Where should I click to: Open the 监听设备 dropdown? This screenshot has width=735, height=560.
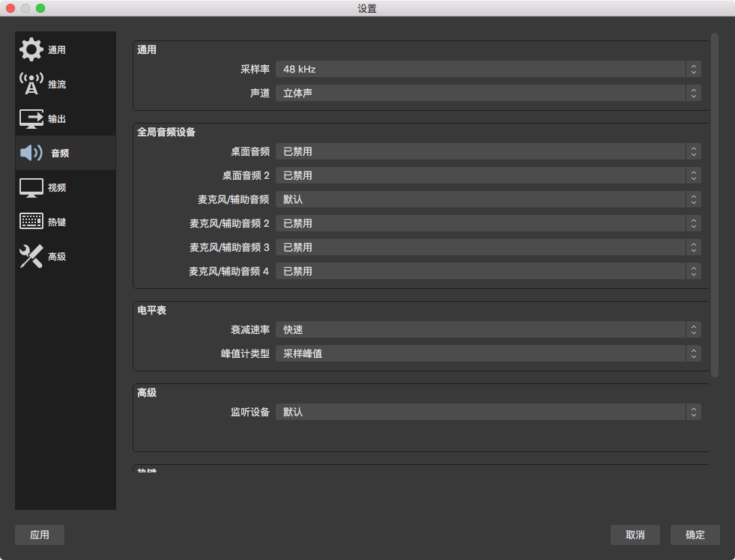click(x=488, y=412)
